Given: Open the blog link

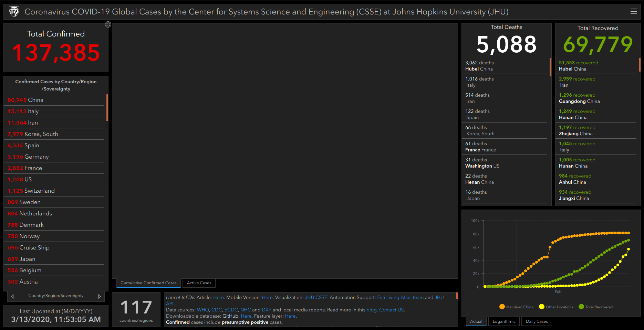Looking at the screenshot, I should (x=372, y=310).
